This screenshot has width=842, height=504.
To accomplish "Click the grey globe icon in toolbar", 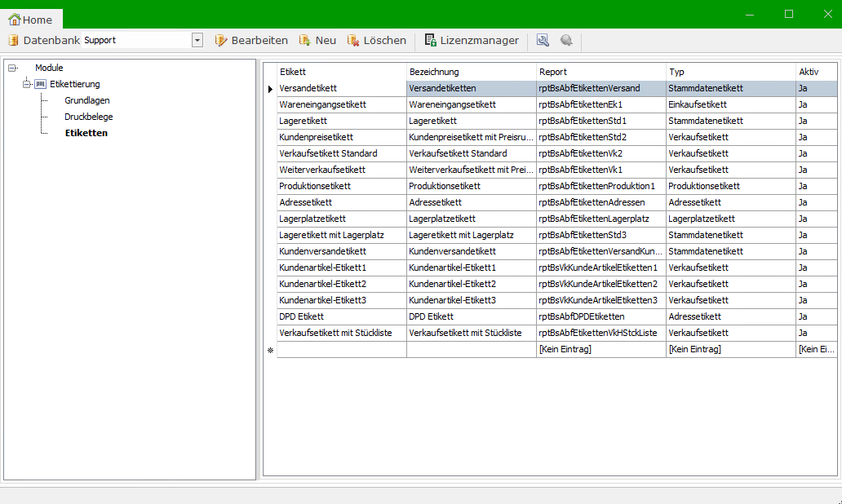I will pyautogui.click(x=566, y=40).
